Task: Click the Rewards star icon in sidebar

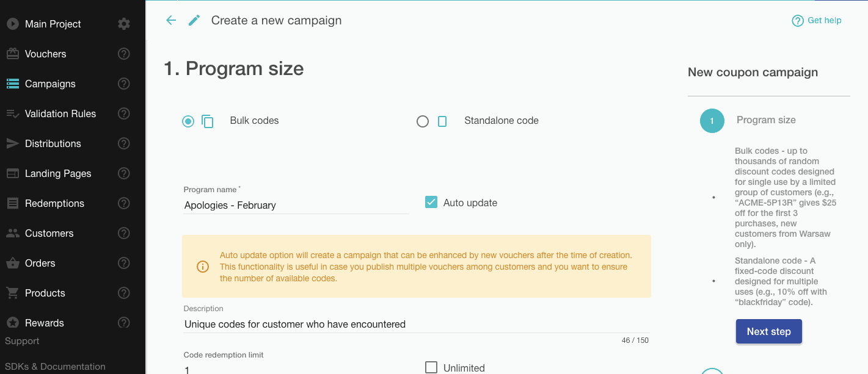Action: (12, 323)
